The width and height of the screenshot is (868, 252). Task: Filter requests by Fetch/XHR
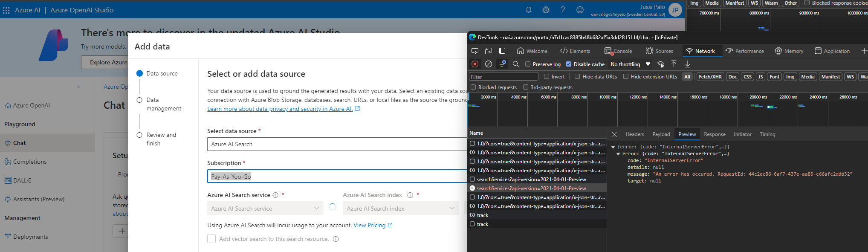pyautogui.click(x=710, y=77)
